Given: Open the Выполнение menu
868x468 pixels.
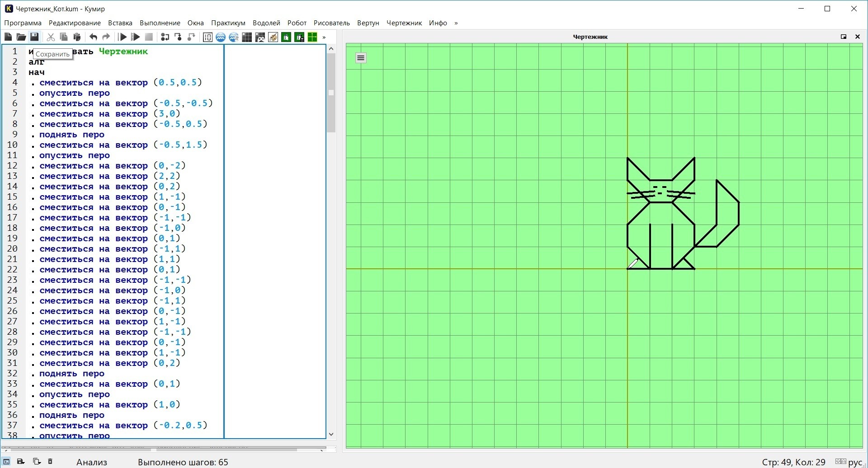Looking at the screenshot, I should tap(160, 23).
